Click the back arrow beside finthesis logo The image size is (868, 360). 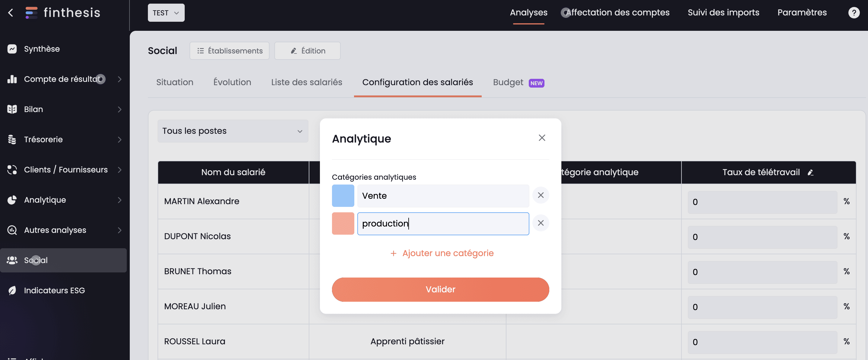[x=11, y=13]
